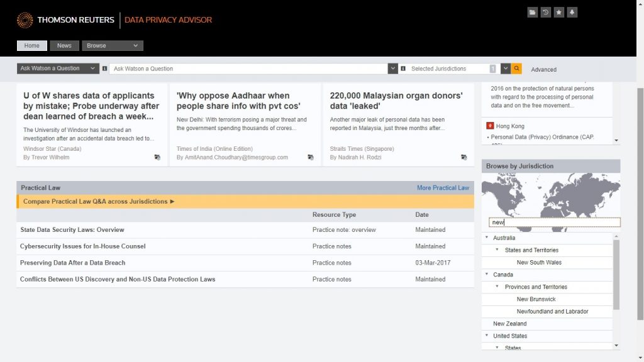Viewport: 644px width, 362px height.
Task: Go to the Home tab
Action: pyautogui.click(x=31, y=45)
